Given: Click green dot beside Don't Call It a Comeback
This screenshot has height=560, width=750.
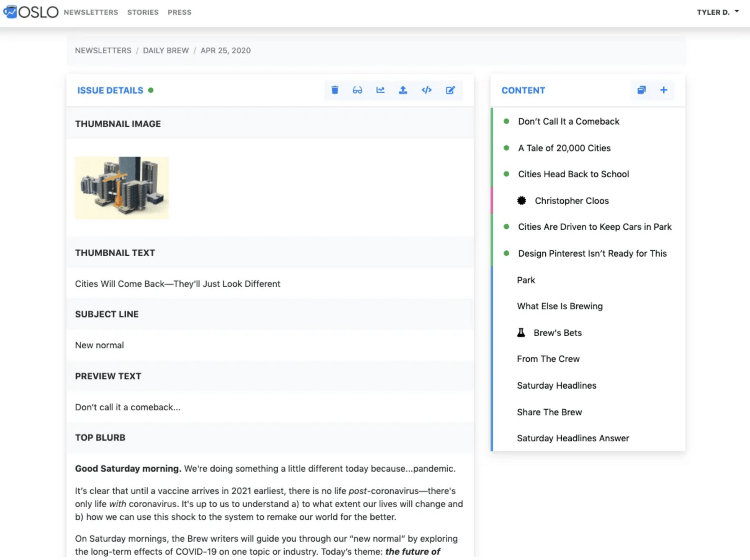Looking at the screenshot, I should click(506, 121).
